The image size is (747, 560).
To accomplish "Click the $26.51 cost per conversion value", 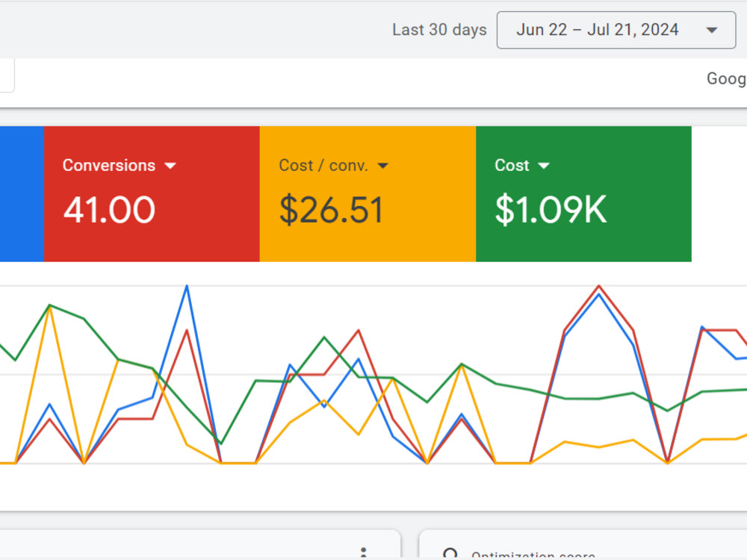I will 331,210.
